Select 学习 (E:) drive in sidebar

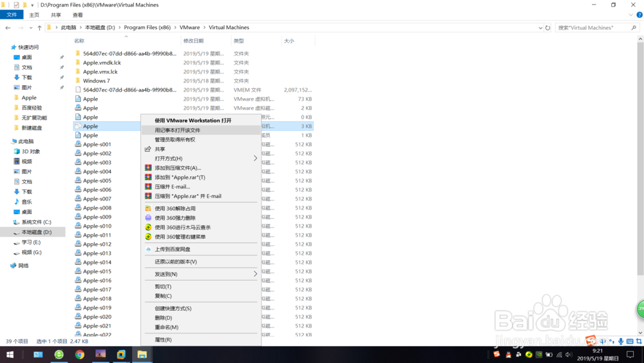coord(31,242)
